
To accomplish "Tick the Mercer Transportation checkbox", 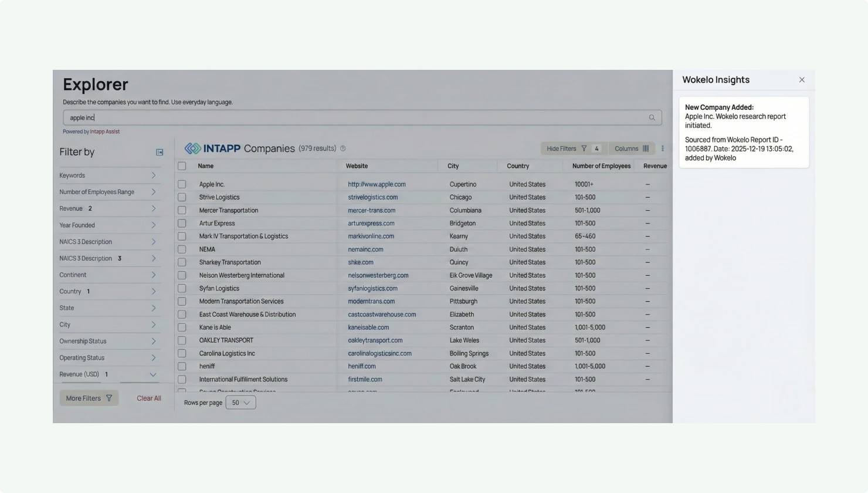I will [x=182, y=210].
